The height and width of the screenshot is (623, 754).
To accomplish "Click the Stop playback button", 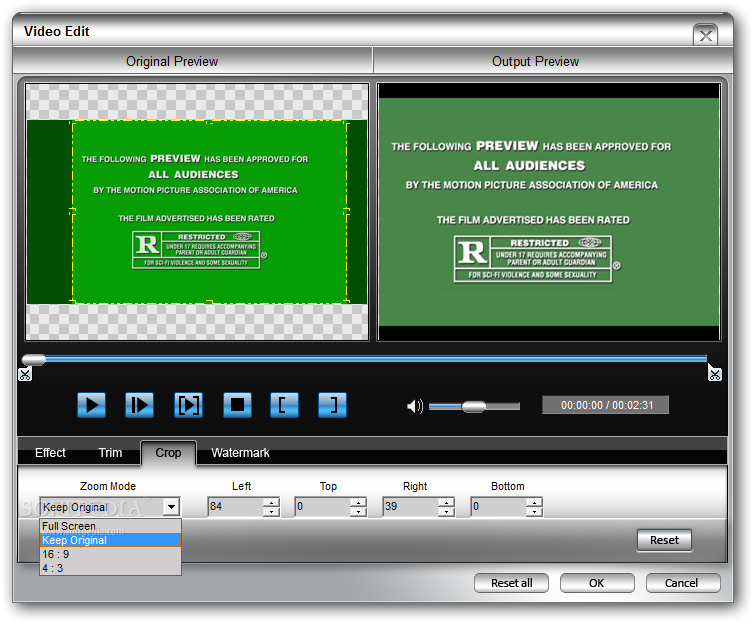I will pos(237,405).
